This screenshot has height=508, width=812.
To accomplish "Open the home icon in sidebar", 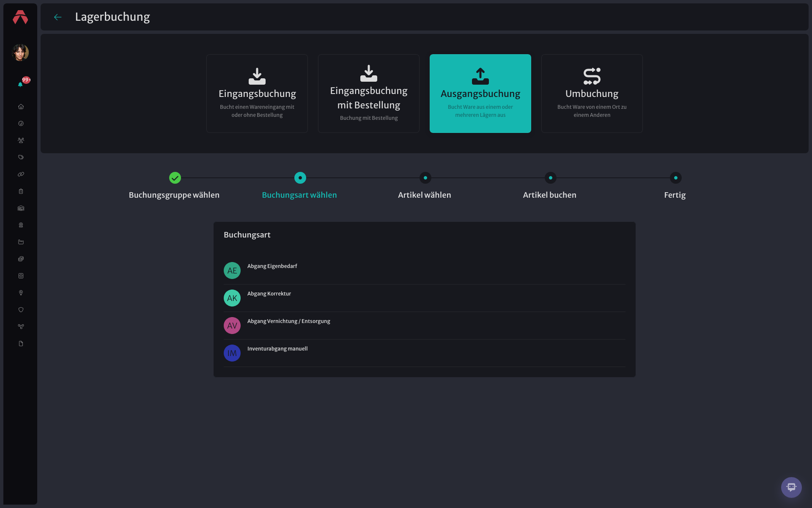I will tap(21, 107).
